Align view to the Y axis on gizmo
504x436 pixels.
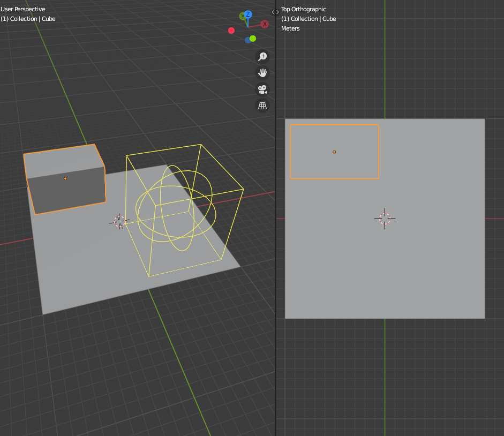(x=242, y=17)
